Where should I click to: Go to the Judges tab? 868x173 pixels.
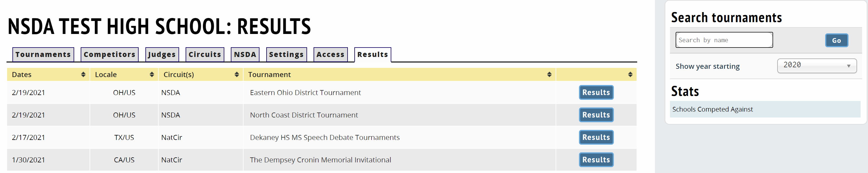(162, 55)
